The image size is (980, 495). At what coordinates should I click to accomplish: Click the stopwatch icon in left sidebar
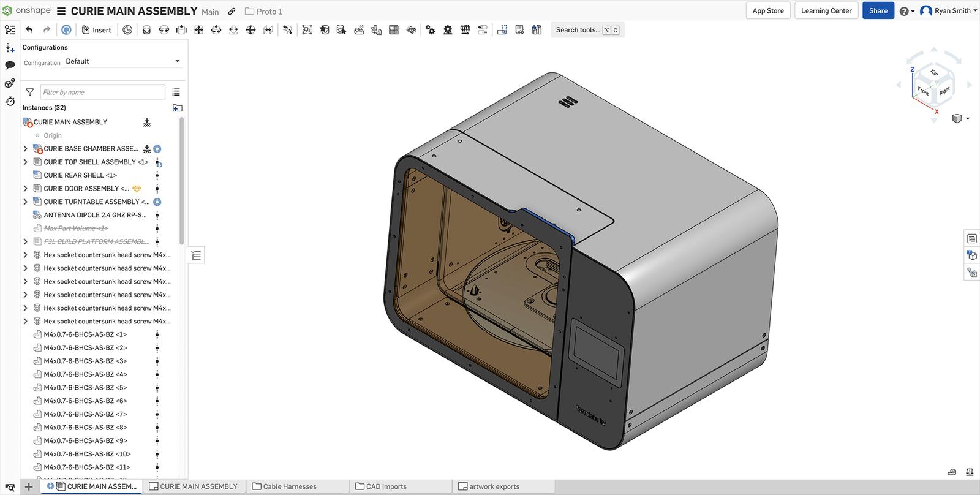(10, 101)
